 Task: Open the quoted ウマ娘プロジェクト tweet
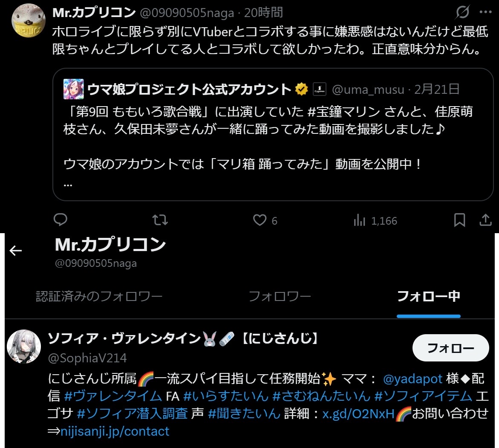point(273,134)
